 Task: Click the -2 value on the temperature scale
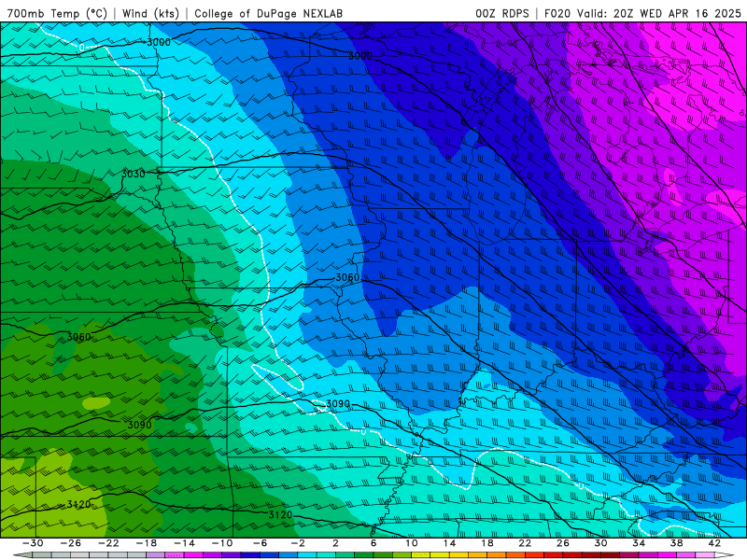[x=298, y=543]
